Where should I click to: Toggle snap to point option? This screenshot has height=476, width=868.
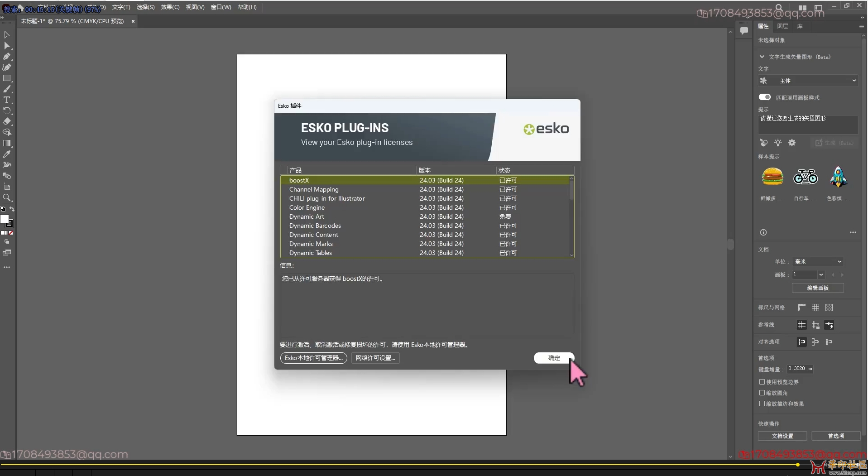(x=802, y=342)
